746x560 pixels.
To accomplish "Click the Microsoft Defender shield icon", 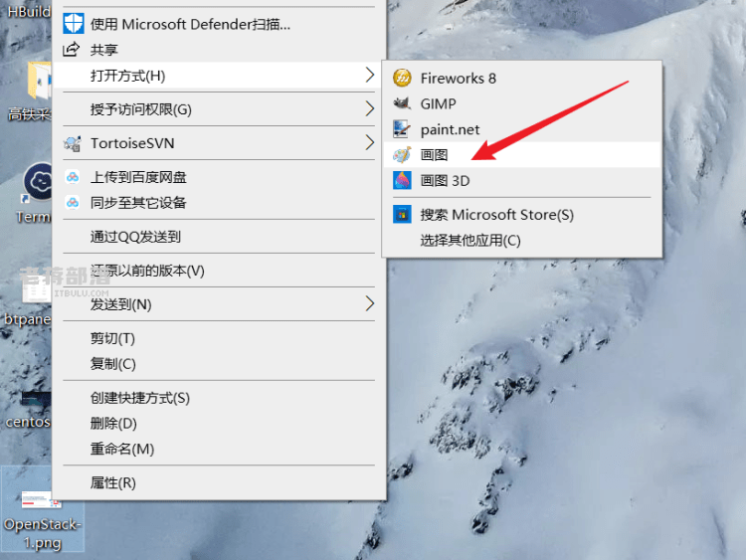I will point(74,23).
